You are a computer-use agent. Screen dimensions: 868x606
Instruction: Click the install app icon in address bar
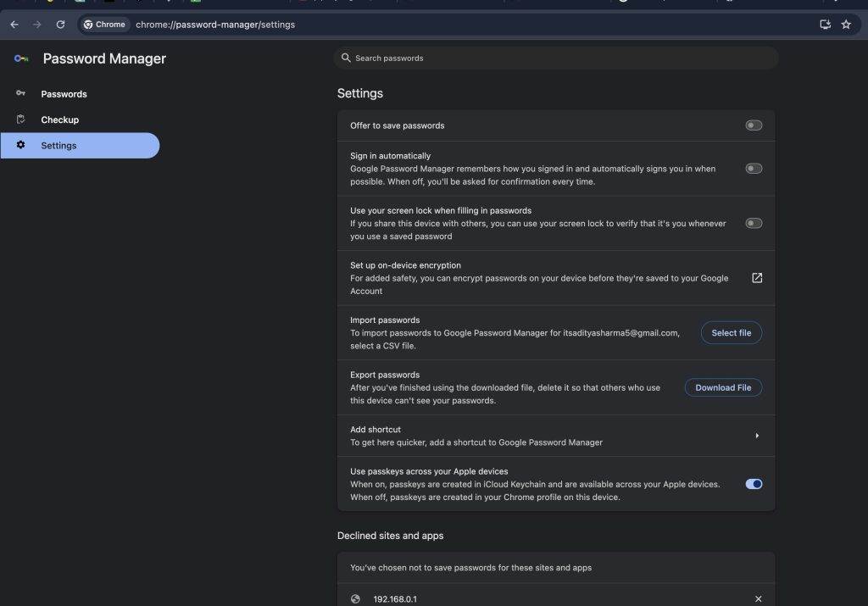[825, 25]
